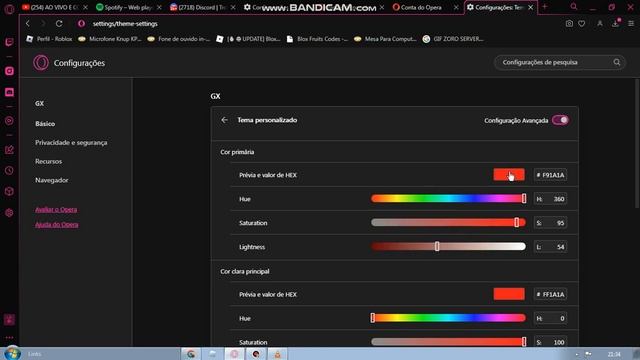Open Instagram panel in the sidebar
The height and width of the screenshot is (360, 640).
pos(9,71)
